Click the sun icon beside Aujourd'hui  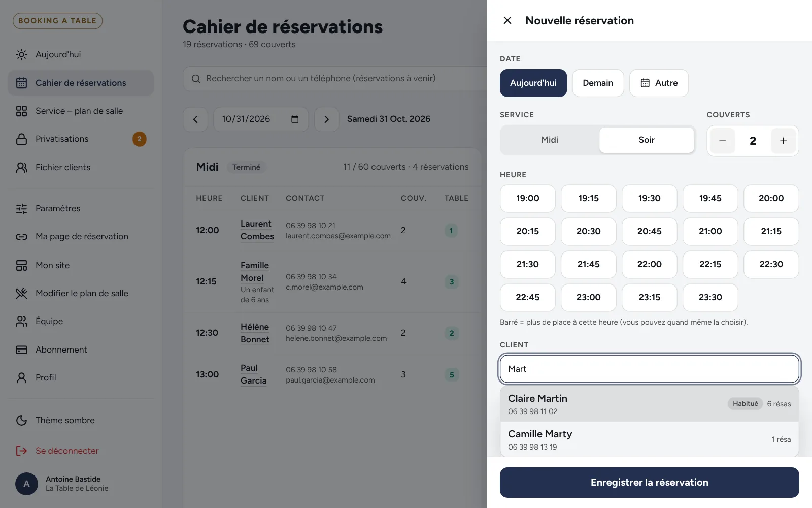pos(21,54)
